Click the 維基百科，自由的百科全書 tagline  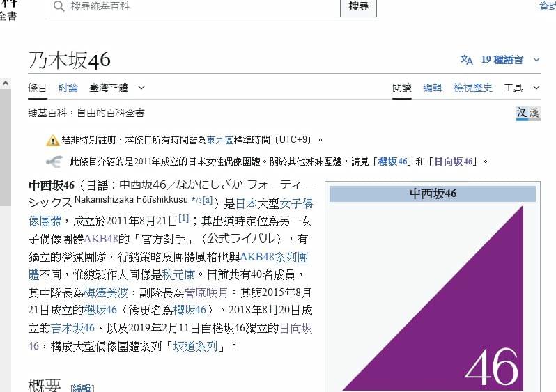click(x=86, y=113)
